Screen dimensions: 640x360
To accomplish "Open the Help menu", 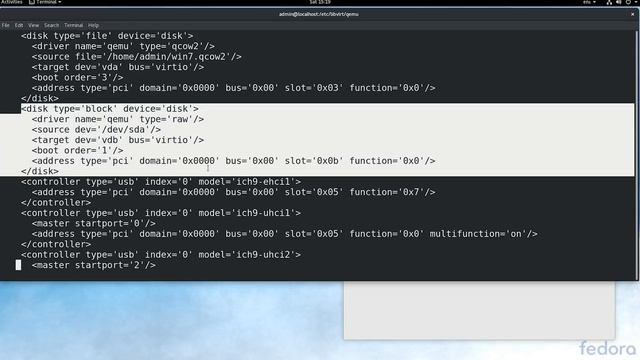I will [x=93, y=25].
